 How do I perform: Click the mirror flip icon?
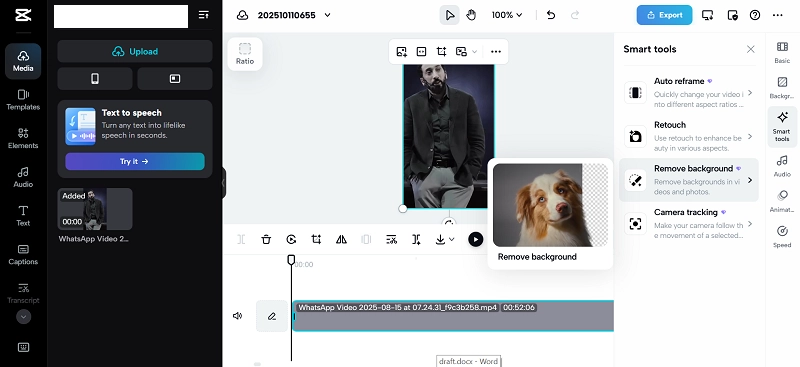341,239
